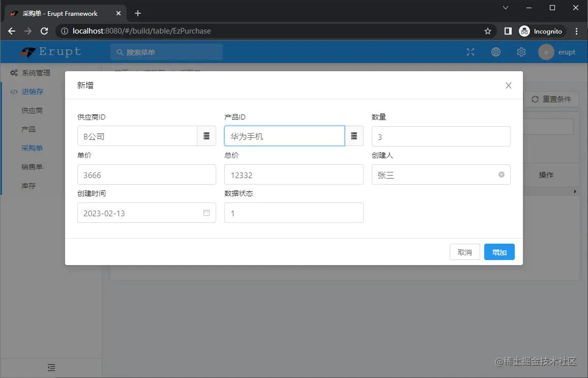Toggle fullscreen mode icon in header
The height and width of the screenshot is (378, 588).
tap(471, 52)
